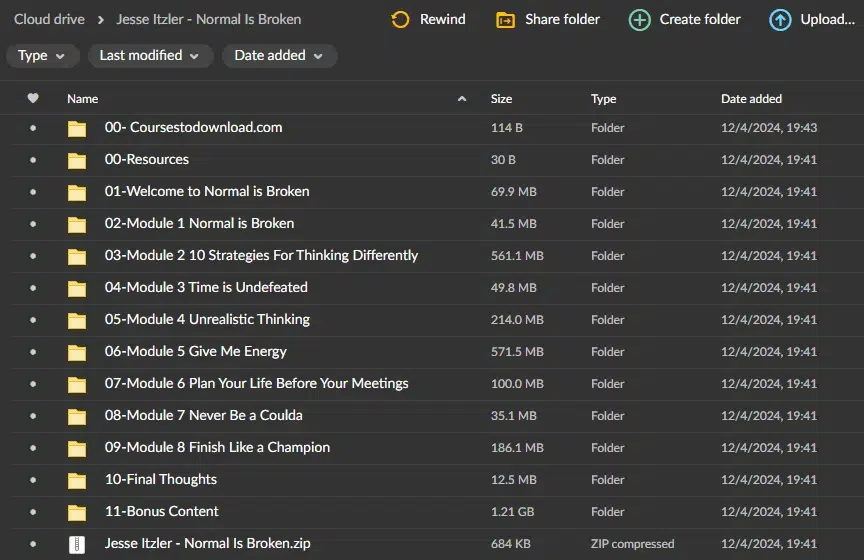The image size is (864, 560).
Task: Click the Create folder button label
Action: pos(700,19)
